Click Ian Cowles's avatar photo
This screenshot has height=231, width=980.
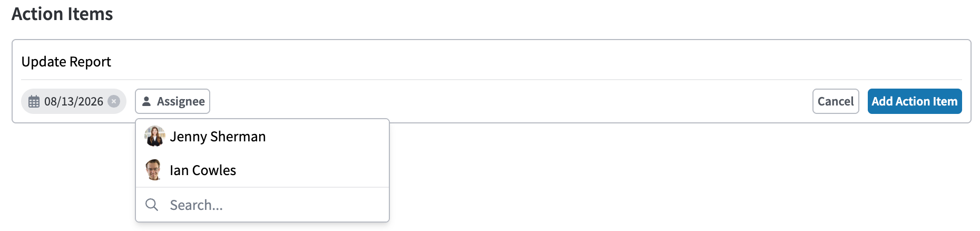click(153, 170)
